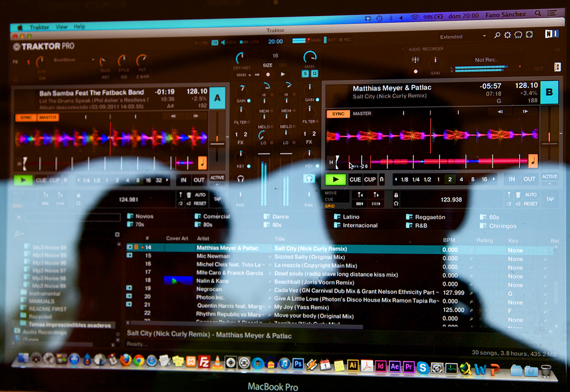Viewport: 570px width, 392px height.
Task: Click the Deck A letter badge
Action: point(217,97)
